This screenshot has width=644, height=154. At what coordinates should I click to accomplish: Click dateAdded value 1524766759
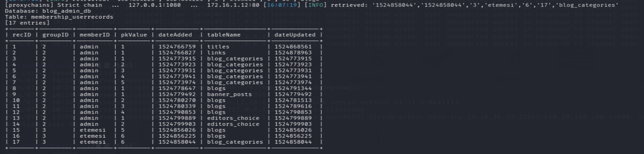click(x=177, y=47)
